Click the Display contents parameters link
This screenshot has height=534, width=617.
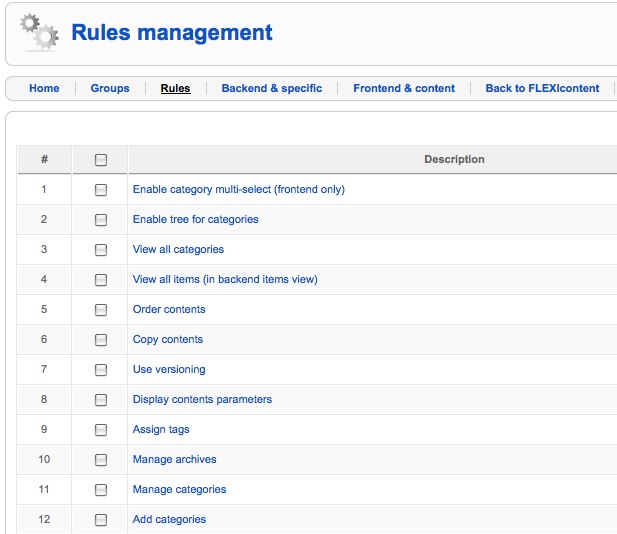[202, 399]
